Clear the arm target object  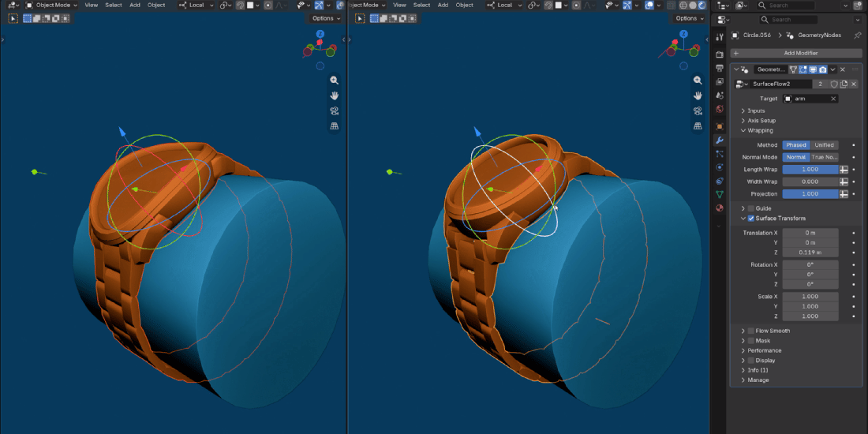coord(833,99)
